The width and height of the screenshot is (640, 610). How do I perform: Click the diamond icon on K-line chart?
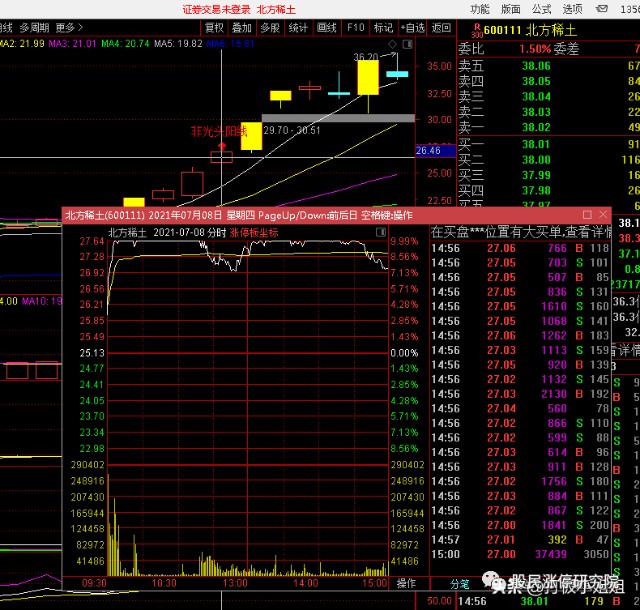coord(392,44)
